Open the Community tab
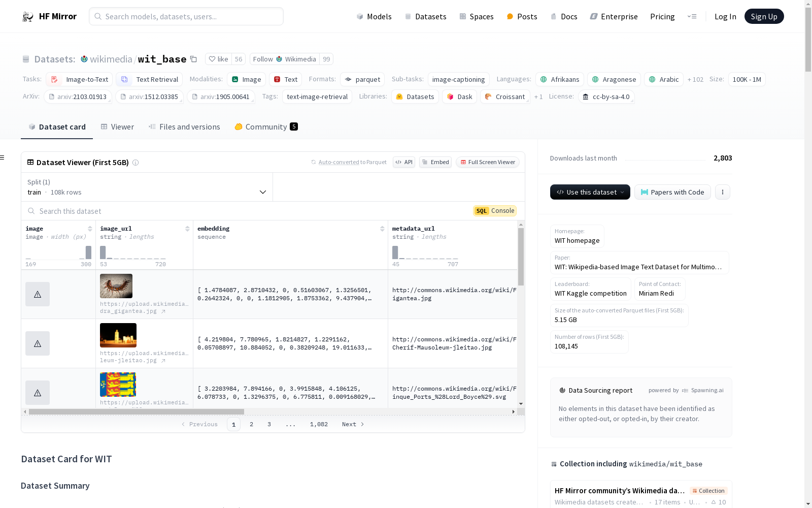This screenshot has height=508, width=812. pyautogui.click(x=266, y=127)
